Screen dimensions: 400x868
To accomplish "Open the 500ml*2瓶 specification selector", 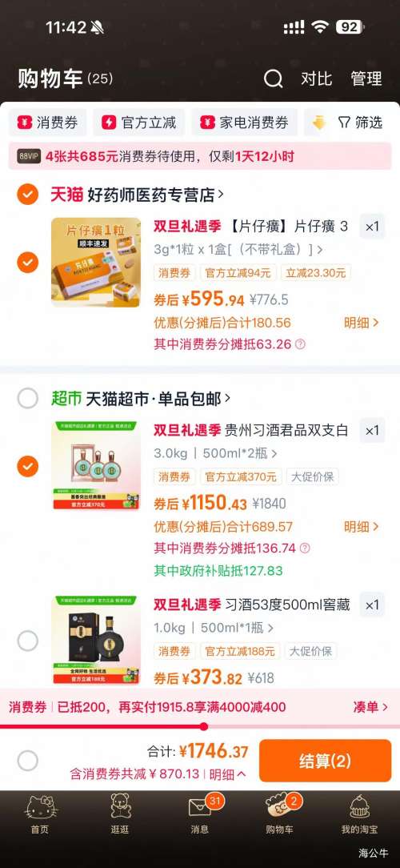I will 239,454.
